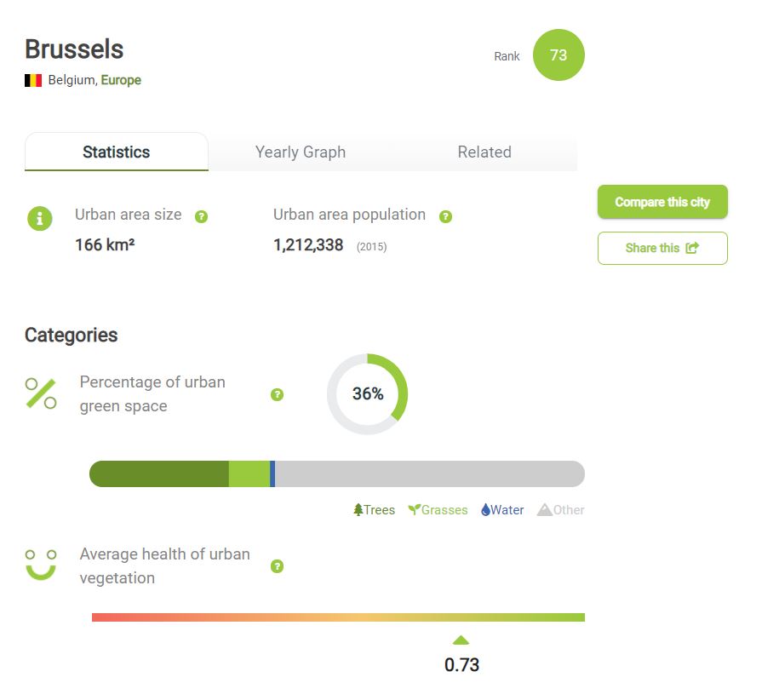Open help tooltip for Urban area size

(201, 216)
